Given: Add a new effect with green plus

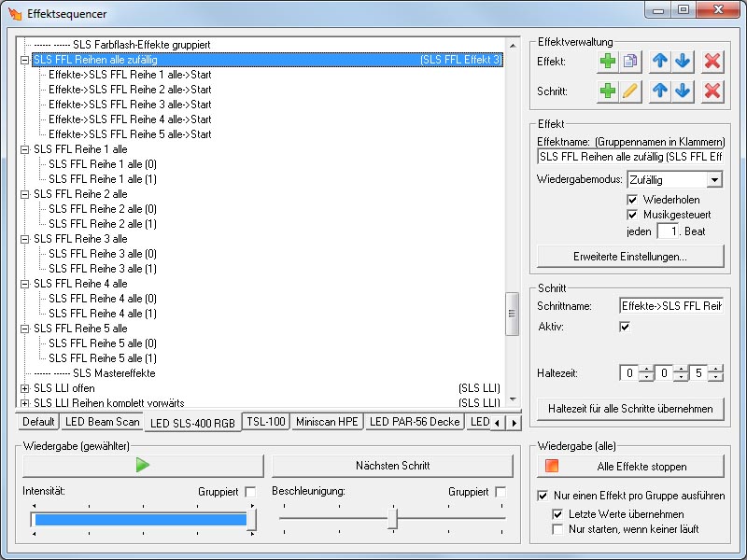Looking at the screenshot, I should [x=608, y=61].
